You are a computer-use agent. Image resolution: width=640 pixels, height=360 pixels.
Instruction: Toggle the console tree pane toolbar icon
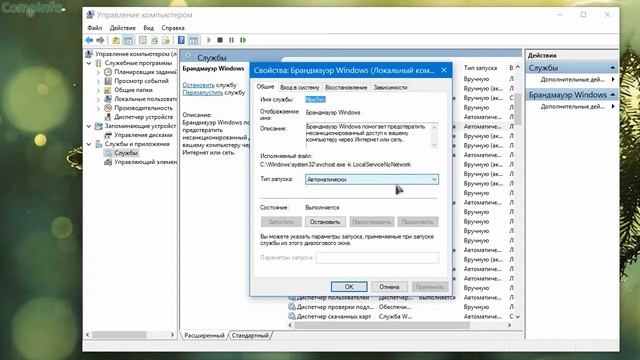128,40
